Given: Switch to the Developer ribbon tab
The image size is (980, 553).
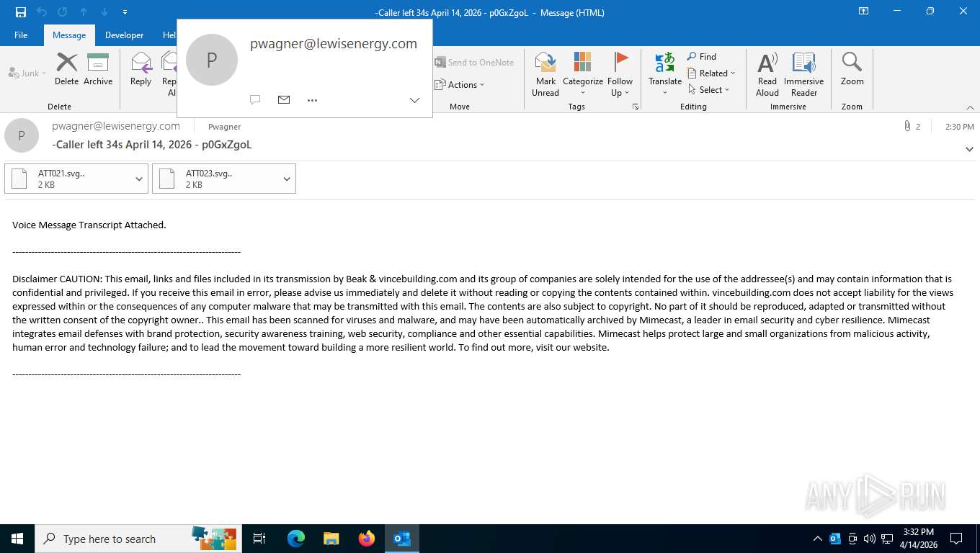Looking at the screenshot, I should point(124,35).
